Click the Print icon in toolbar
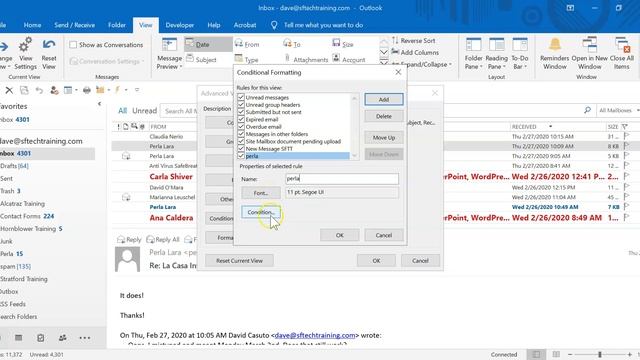The height and width of the screenshot is (360, 640). [87, 90]
